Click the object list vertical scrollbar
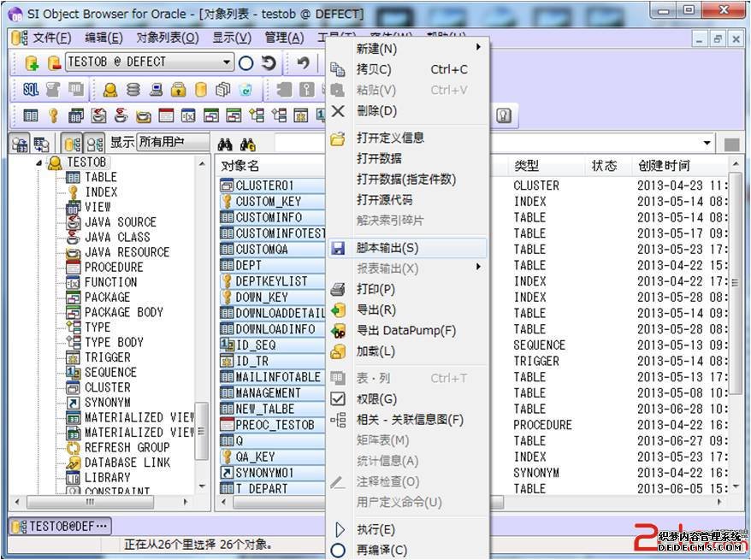The width and height of the screenshot is (751, 560). [x=736, y=325]
